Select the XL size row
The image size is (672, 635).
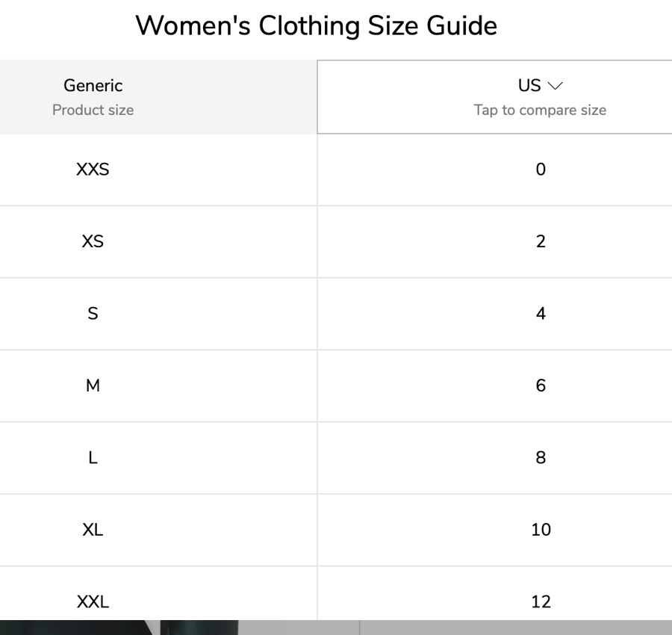pos(93,530)
